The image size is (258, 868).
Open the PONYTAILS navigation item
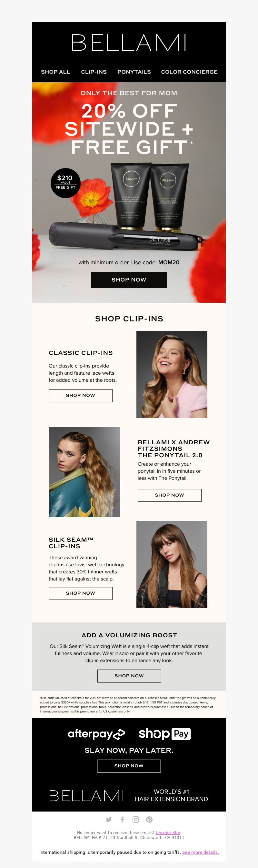(x=134, y=72)
